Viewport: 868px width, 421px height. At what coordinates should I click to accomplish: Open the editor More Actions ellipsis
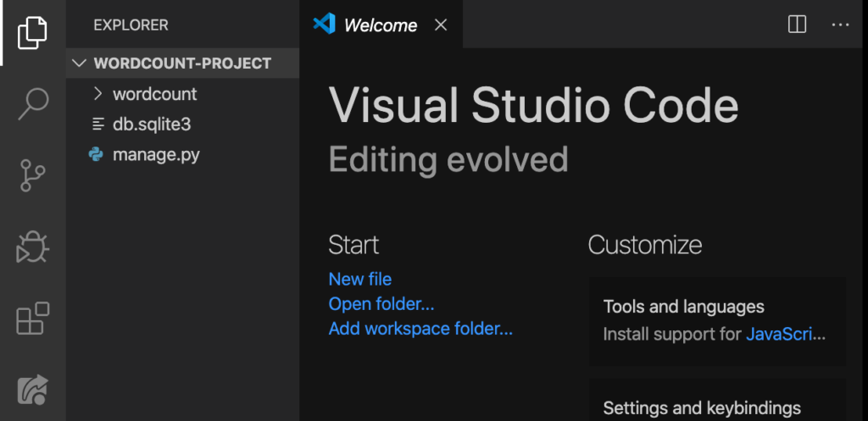tap(840, 25)
